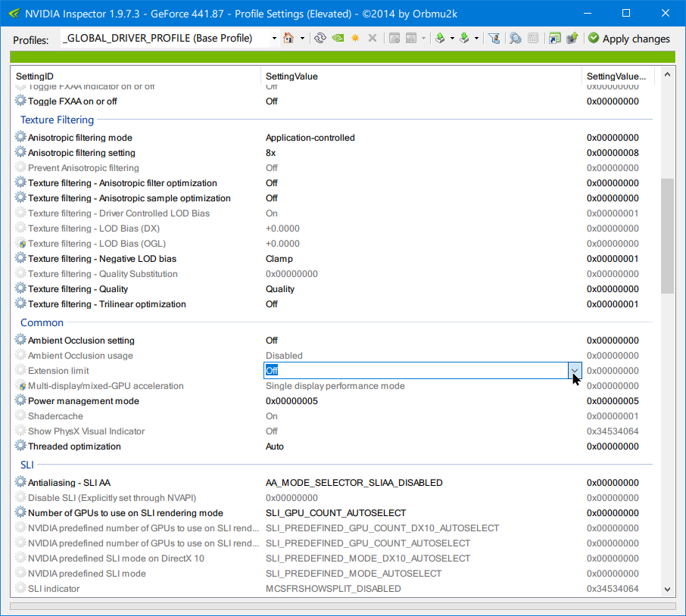Select the 8x anisotropic filtering value

[x=271, y=153]
